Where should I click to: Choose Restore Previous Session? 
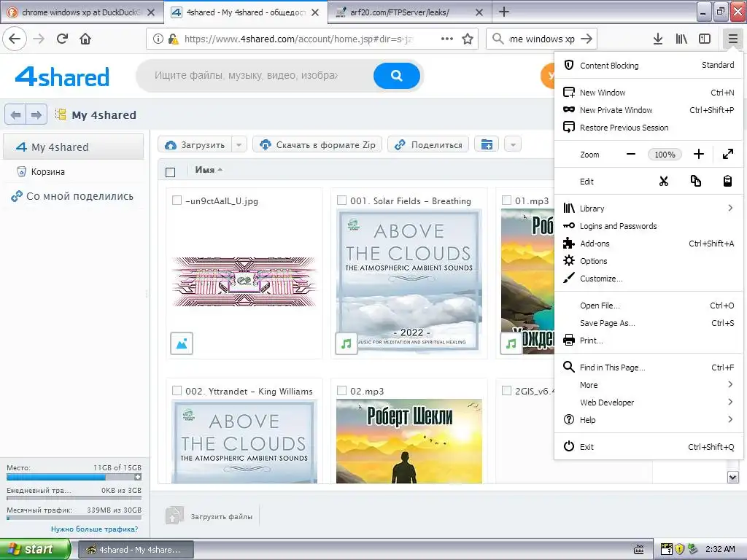(649, 128)
